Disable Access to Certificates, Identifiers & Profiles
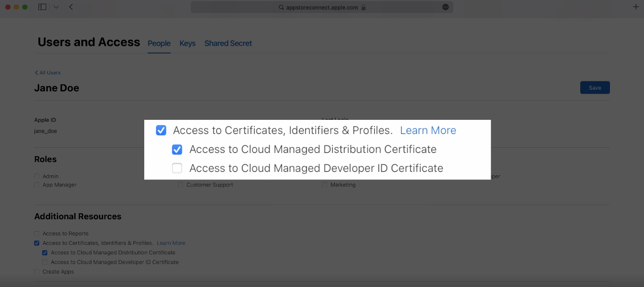This screenshot has height=287, width=644. click(x=161, y=130)
